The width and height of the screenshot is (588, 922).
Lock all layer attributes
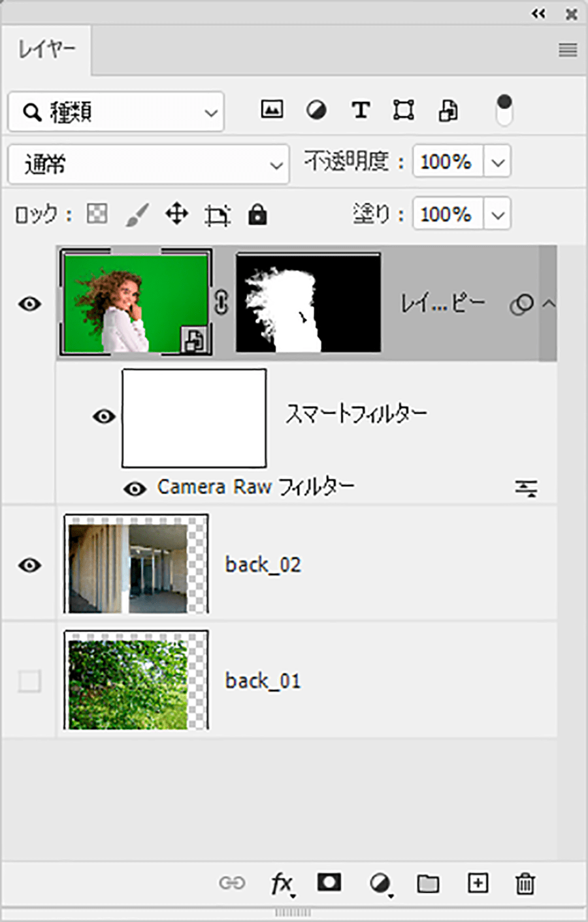click(257, 214)
